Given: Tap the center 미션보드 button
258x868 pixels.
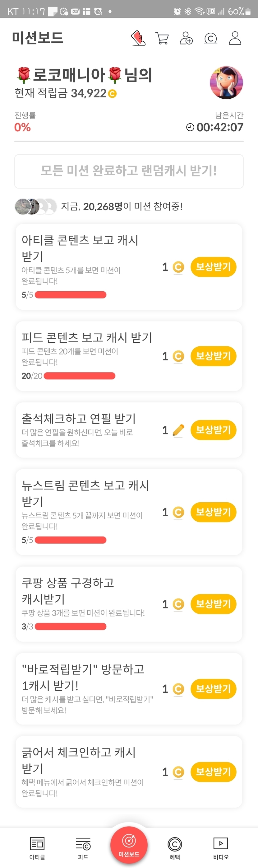Looking at the screenshot, I should coord(129,845).
